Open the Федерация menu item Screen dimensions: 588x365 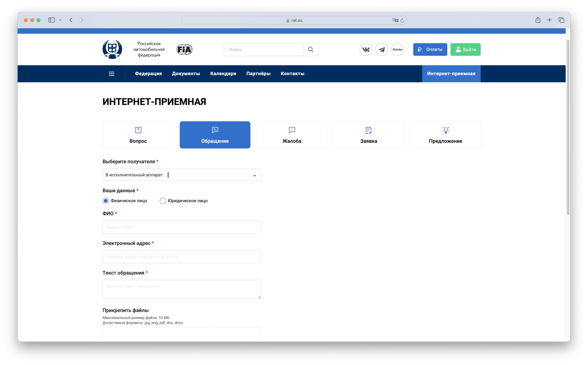(x=148, y=74)
